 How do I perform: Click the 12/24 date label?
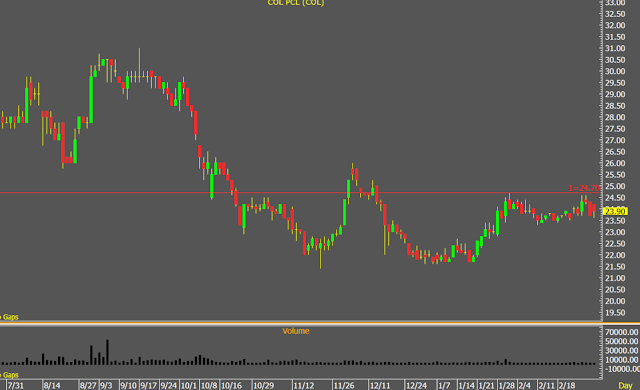(x=416, y=386)
